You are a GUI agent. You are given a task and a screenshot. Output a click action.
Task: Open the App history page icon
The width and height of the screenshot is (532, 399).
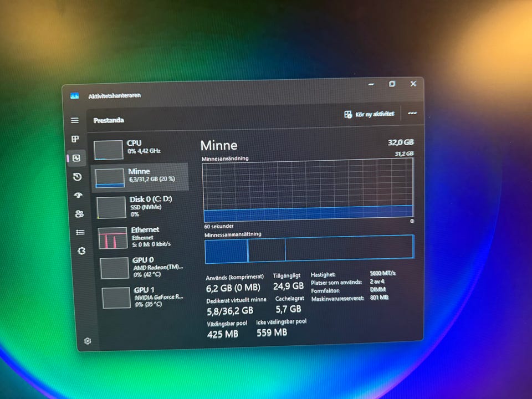[78, 177]
